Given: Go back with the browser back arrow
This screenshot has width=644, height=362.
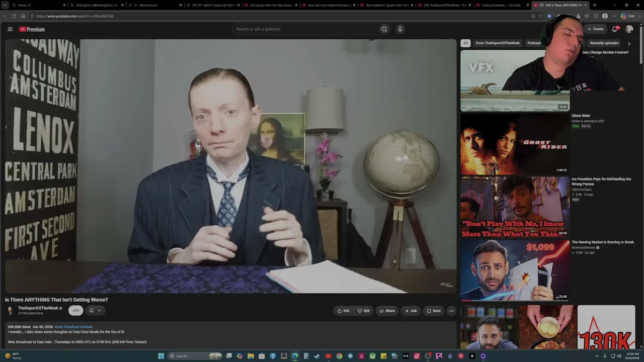Looking at the screenshot, I should point(5,16).
